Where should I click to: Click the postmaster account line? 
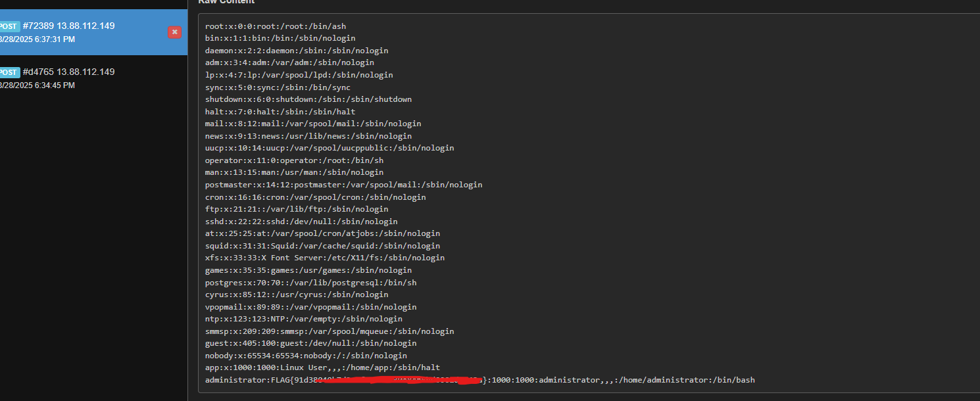point(343,185)
